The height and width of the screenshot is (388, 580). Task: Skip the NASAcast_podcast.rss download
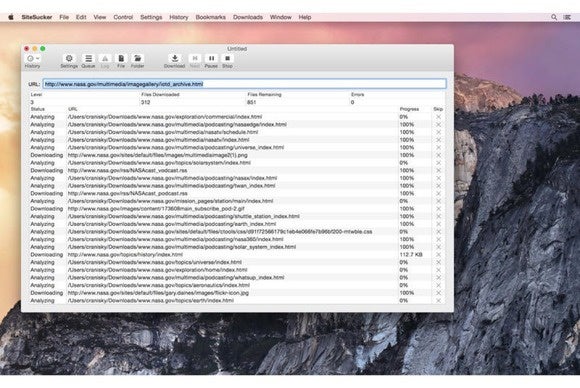[438, 193]
